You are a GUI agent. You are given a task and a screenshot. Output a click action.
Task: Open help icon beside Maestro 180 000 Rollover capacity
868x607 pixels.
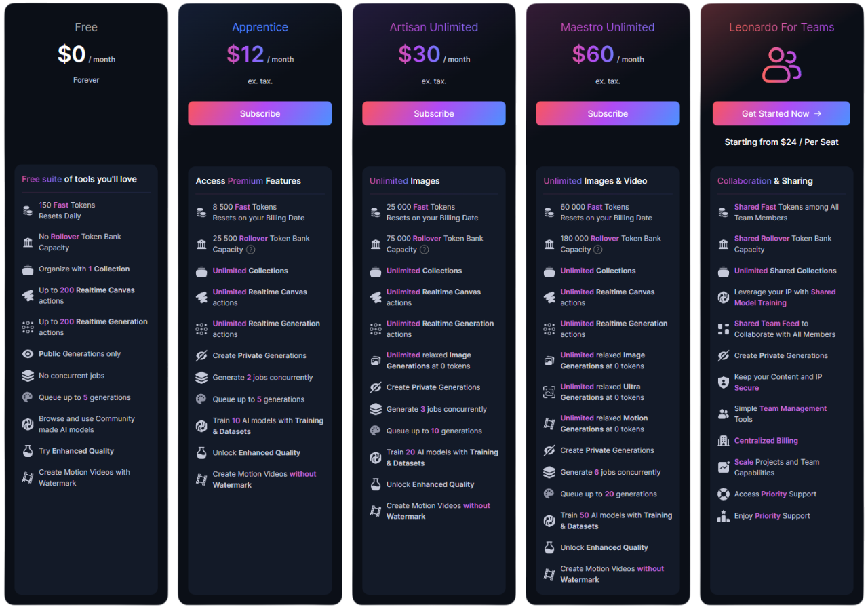coord(598,250)
